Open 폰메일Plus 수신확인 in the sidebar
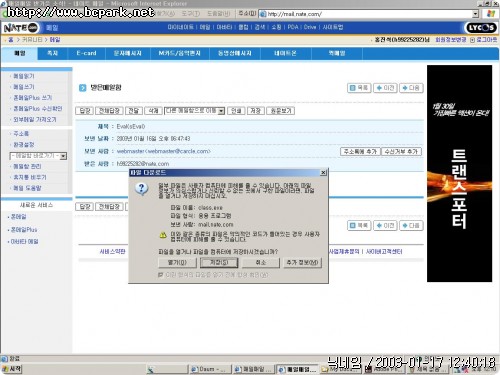Screen dimensions: 500x375 [x=38, y=109]
